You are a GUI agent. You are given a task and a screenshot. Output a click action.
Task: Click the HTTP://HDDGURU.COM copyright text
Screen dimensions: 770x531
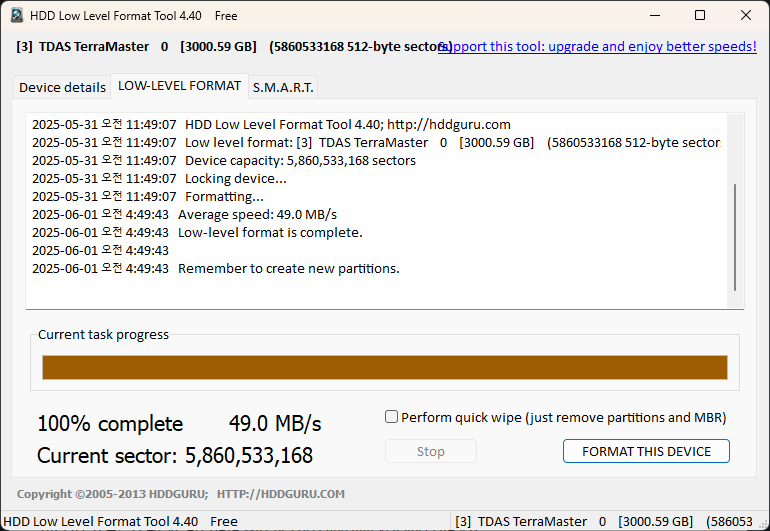(x=281, y=494)
